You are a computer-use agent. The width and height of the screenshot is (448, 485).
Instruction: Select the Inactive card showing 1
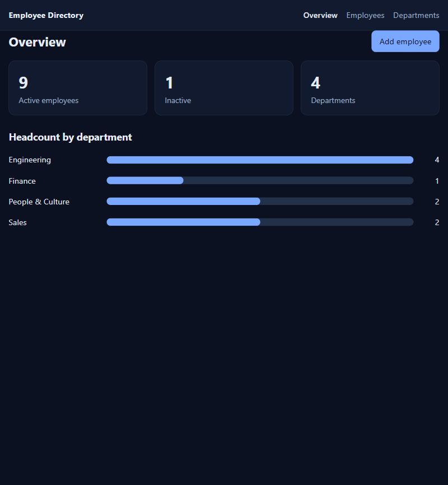coord(224,88)
